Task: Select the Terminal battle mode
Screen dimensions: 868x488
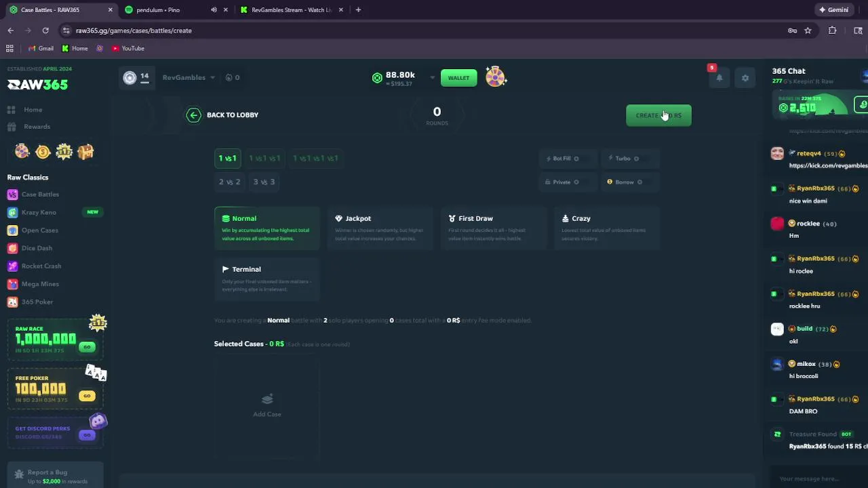Action: (x=267, y=279)
